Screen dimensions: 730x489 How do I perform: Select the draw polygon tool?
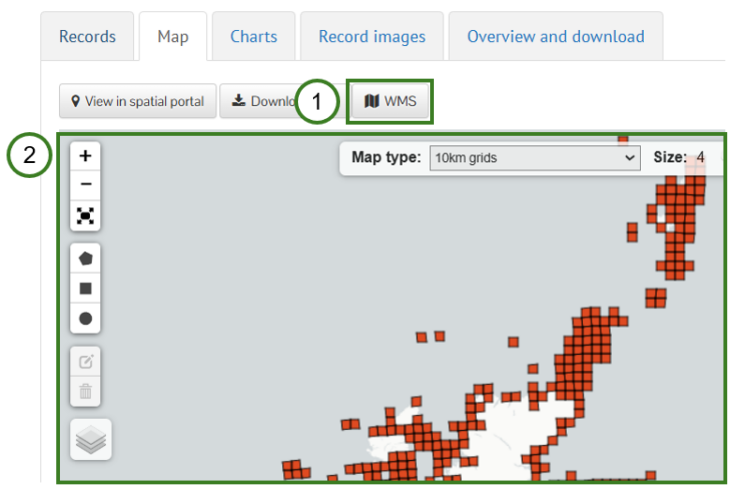[85, 258]
